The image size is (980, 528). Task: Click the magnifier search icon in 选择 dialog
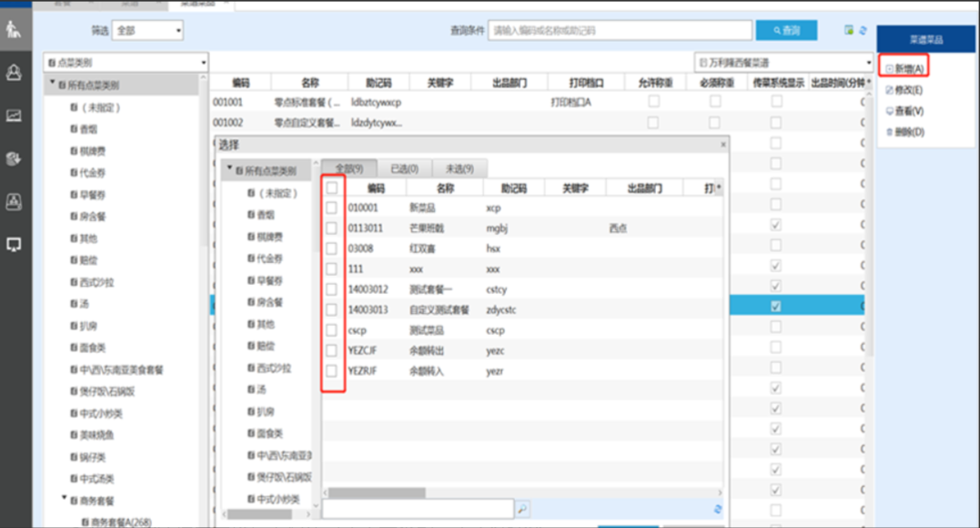click(523, 508)
